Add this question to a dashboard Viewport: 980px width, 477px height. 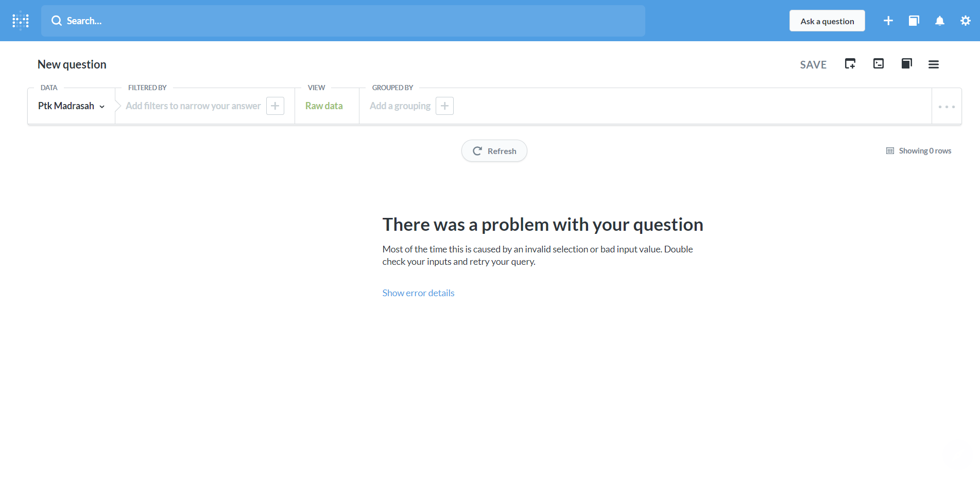coord(850,63)
